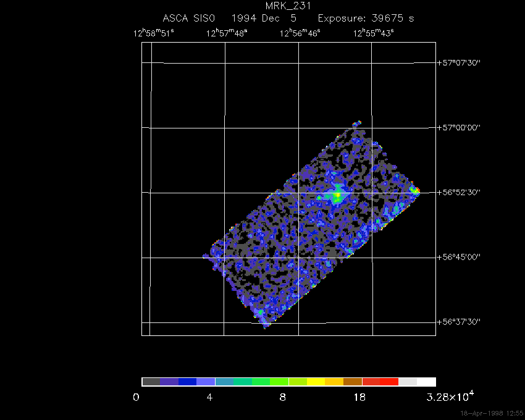Viewport: 525px width, 420px height.
Task: Pick the bright red colorbar swatch
Action: [x=389, y=382]
